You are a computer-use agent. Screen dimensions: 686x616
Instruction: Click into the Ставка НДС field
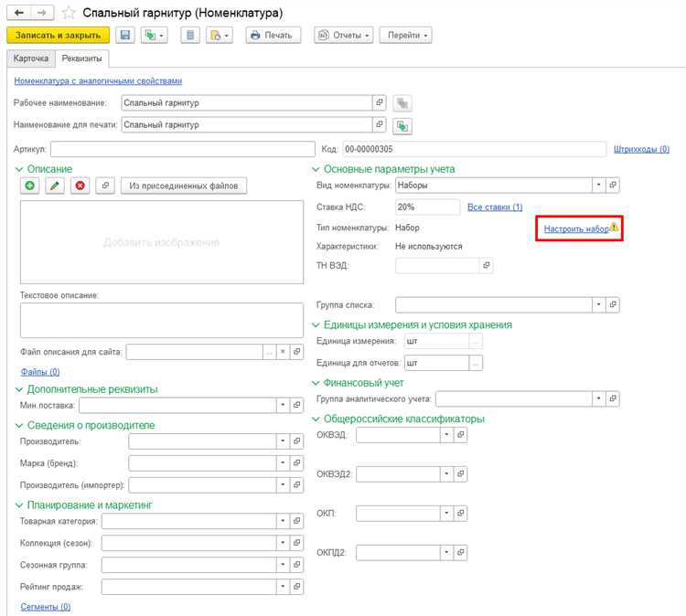pyautogui.click(x=427, y=207)
